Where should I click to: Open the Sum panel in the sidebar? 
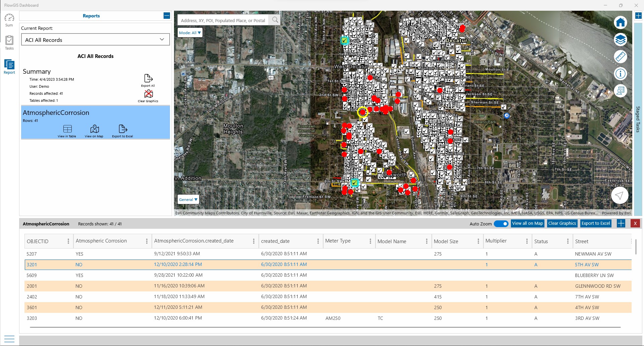[9, 20]
